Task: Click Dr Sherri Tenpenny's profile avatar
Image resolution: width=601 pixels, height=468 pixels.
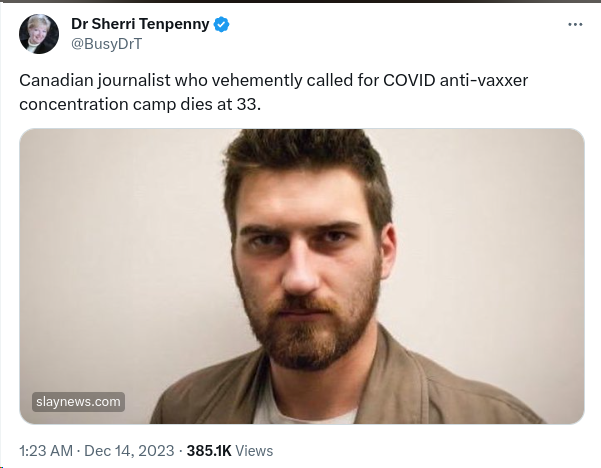Action: [38, 33]
